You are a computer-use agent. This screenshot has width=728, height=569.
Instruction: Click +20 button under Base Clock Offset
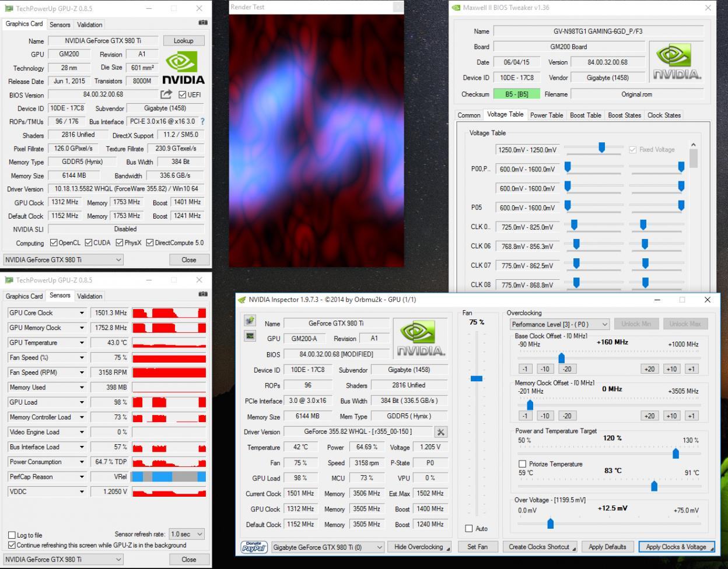click(x=649, y=369)
